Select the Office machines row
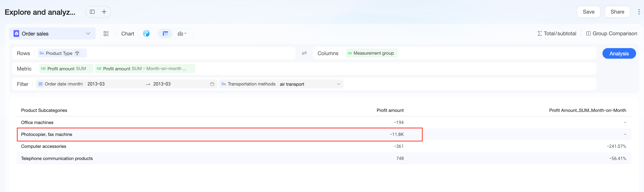644x192 pixels. coord(324,122)
